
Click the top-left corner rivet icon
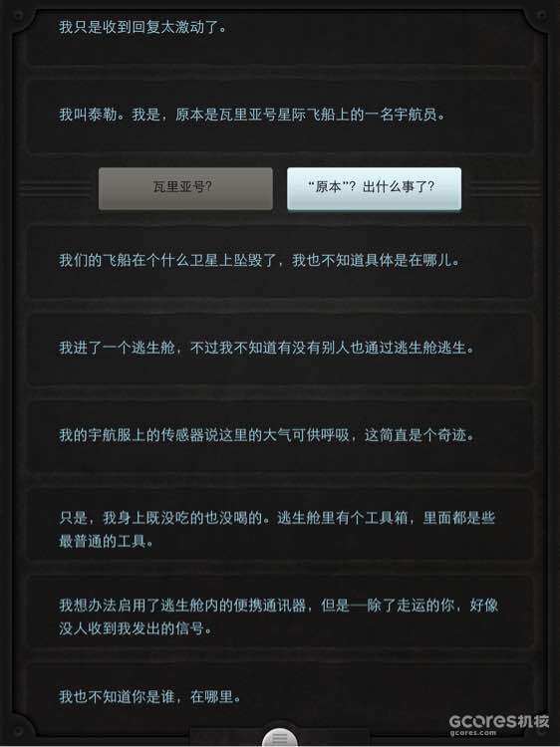point(18,16)
